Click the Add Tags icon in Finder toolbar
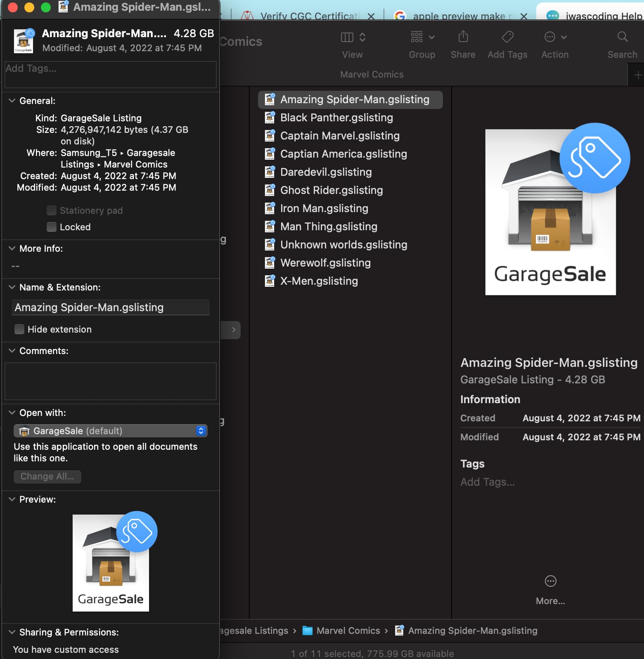This screenshot has height=659, width=644. 507,37
